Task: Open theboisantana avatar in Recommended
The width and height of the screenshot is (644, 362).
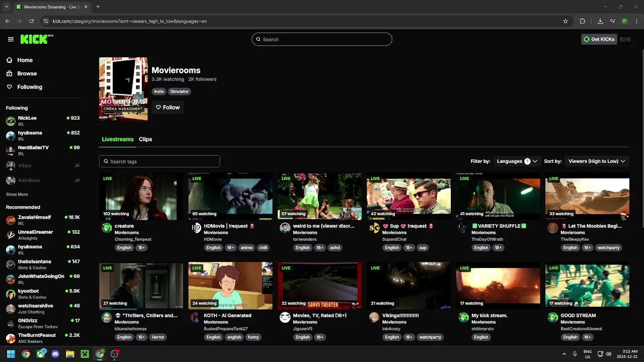Action: pos(11,264)
